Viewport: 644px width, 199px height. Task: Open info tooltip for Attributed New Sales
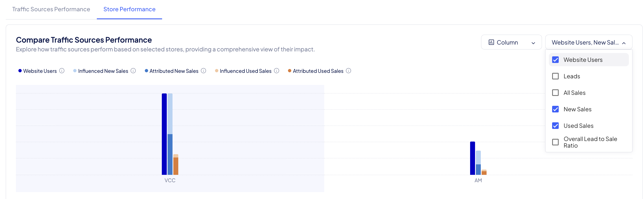(204, 71)
